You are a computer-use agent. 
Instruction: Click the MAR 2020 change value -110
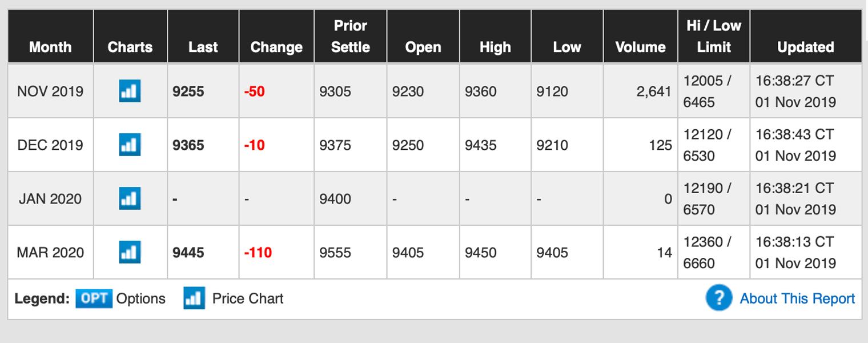[x=258, y=253]
